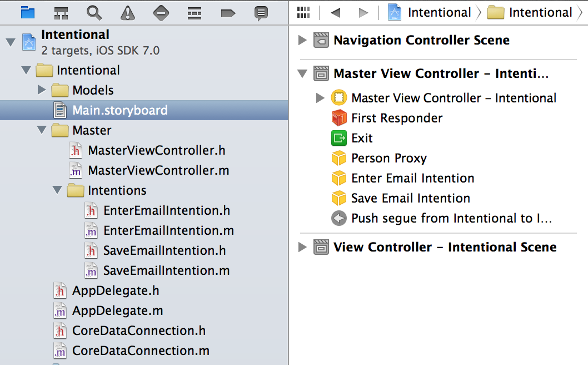Open the Test navigator diamond icon
Image resolution: width=588 pixels, height=365 pixels.
pyautogui.click(x=161, y=12)
